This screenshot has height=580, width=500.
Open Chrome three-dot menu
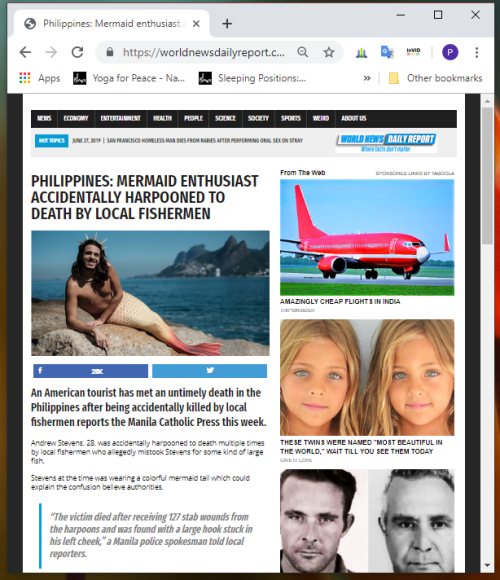pyautogui.click(x=477, y=52)
